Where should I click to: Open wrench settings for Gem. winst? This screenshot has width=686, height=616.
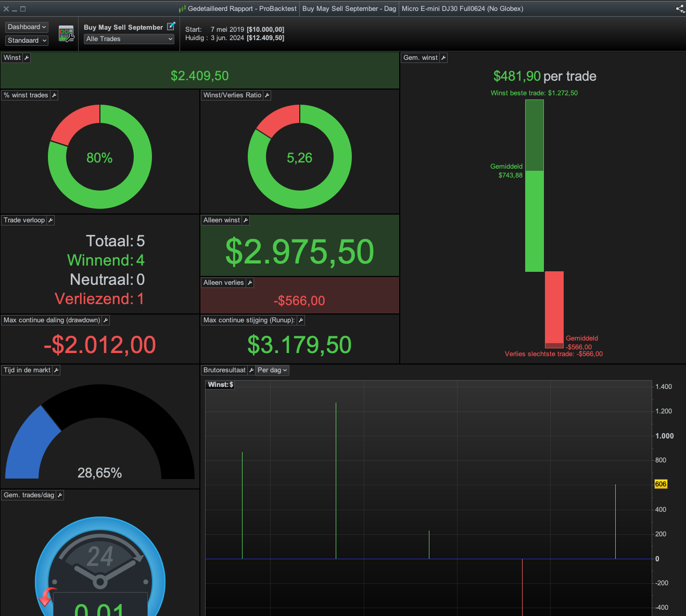[x=443, y=58]
